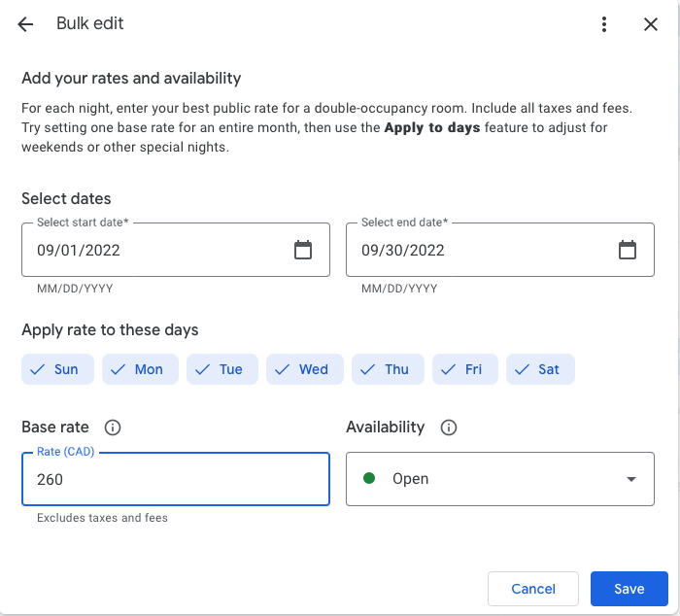Expand the Availability Open dropdown
Screen dimensions: 680x616
(x=500, y=479)
